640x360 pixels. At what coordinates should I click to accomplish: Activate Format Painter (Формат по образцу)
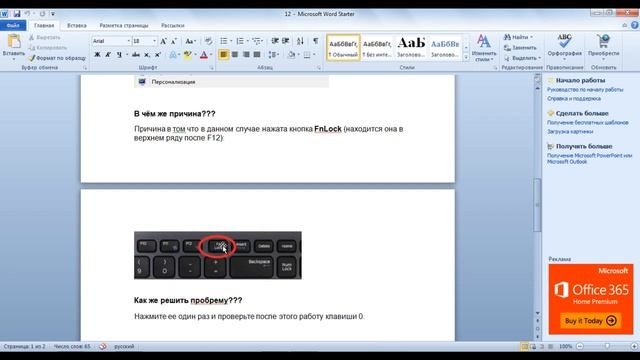point(57,58)
